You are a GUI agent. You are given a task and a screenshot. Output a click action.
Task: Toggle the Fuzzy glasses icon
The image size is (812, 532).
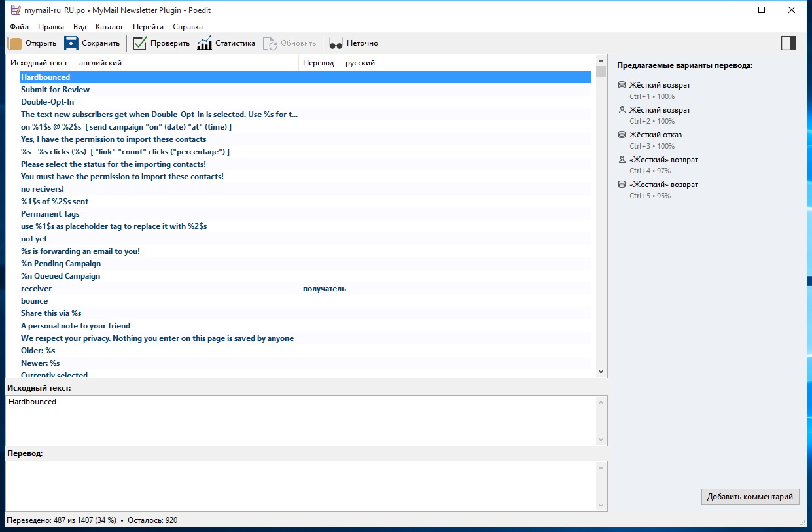pos(336,43)
